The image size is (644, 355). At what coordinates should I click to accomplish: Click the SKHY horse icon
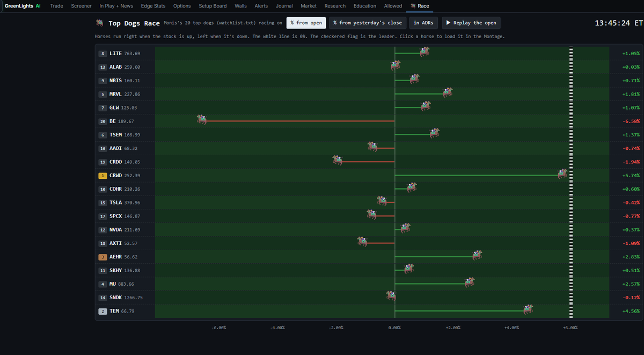[409, 268]
